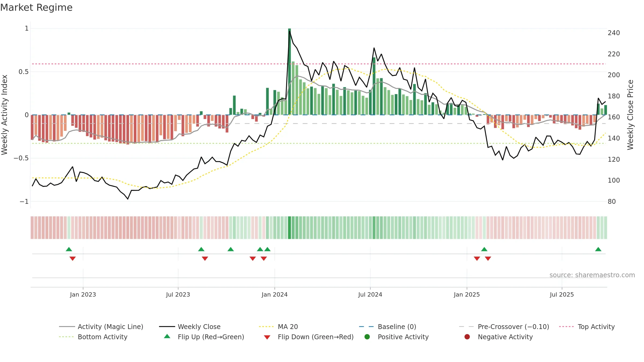Click the source: sharemaestro.com text
Viewport: 644px width, 362px height.
(x=592, y=275)
